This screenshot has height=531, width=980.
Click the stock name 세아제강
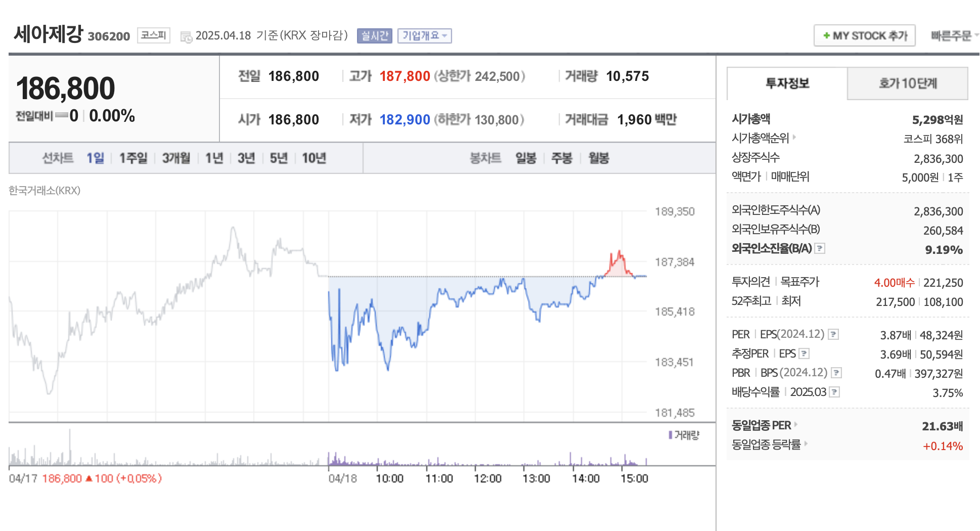tap(49, 34)
